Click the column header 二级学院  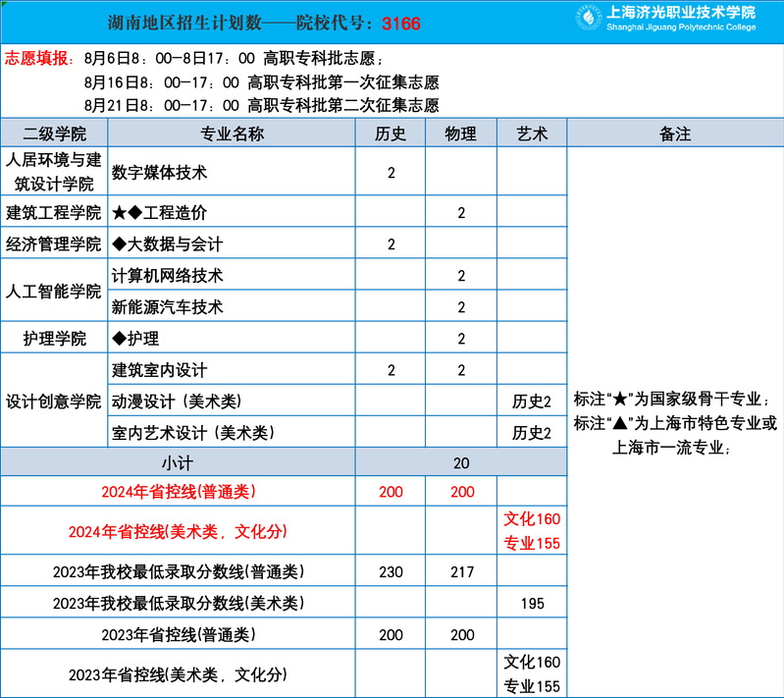[55, 134]
